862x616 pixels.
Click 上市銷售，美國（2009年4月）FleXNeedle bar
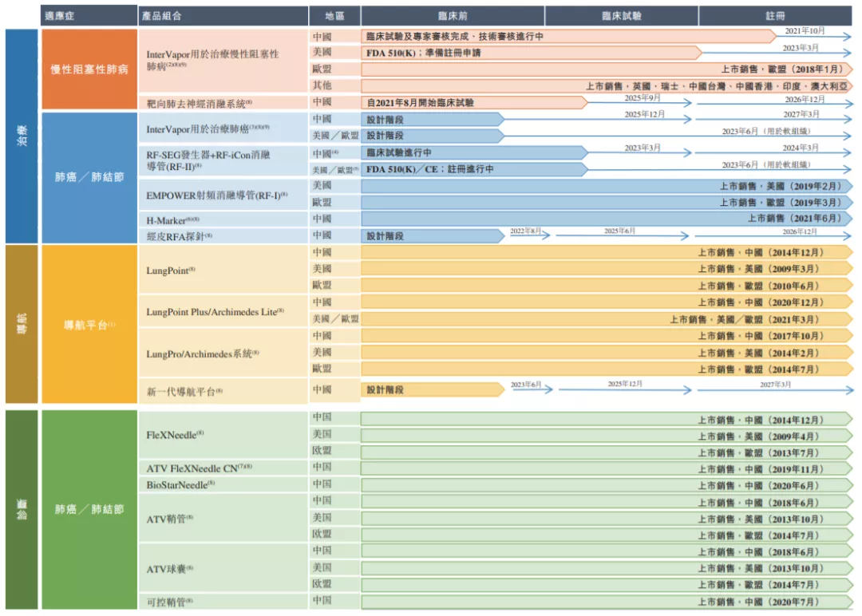coord(607,436)
